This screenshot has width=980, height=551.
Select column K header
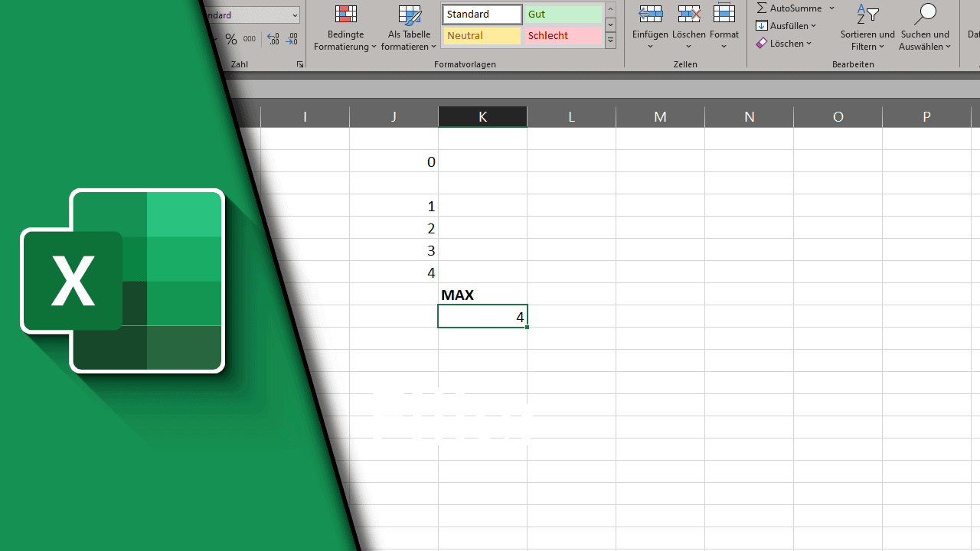482,116
